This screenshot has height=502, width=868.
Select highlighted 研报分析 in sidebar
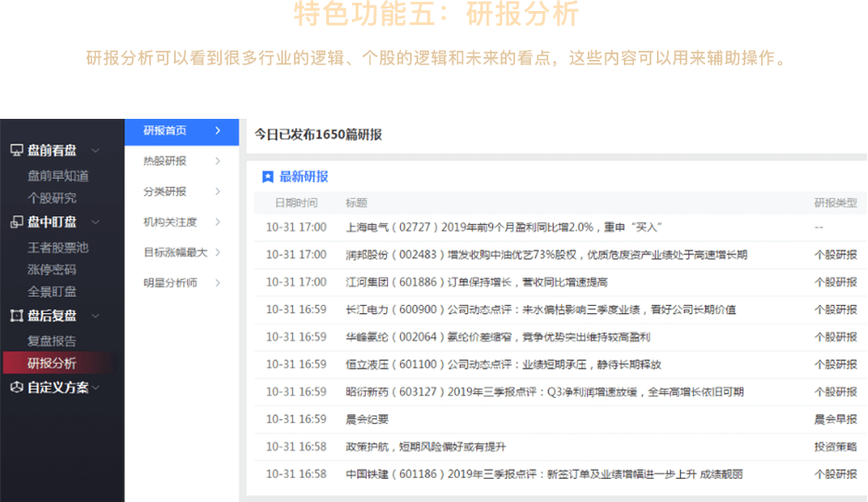coord(60,363)
